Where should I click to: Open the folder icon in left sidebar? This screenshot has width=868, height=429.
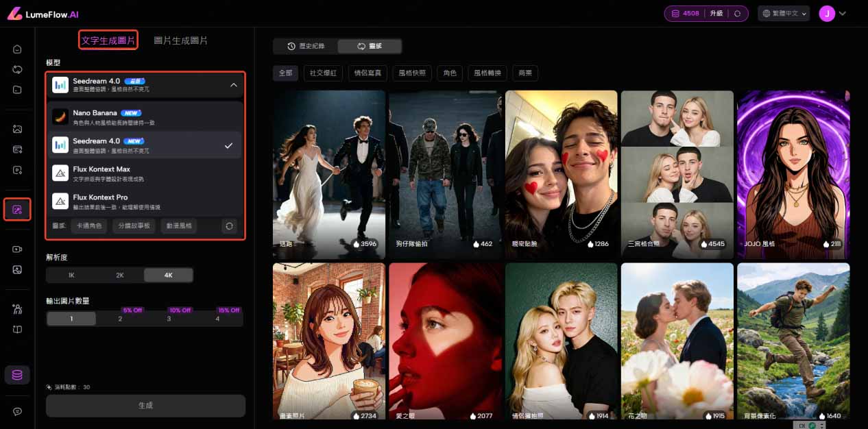pyautogui.click(x=17, y=90)
